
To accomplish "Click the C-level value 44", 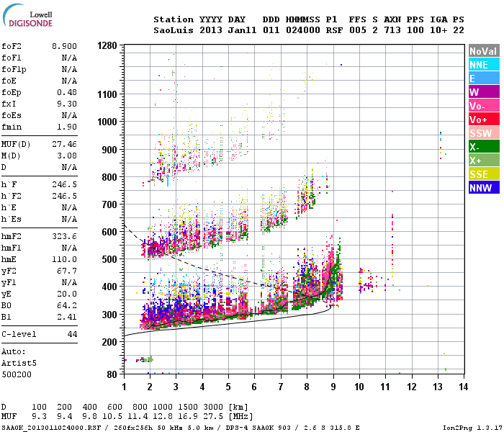I will tap(72, 334).
